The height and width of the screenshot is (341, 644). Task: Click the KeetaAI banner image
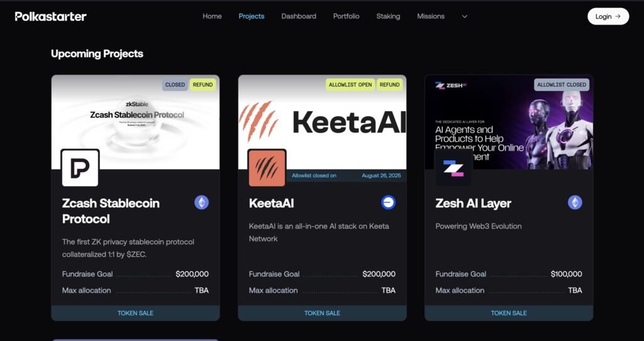tap(322, 122)
